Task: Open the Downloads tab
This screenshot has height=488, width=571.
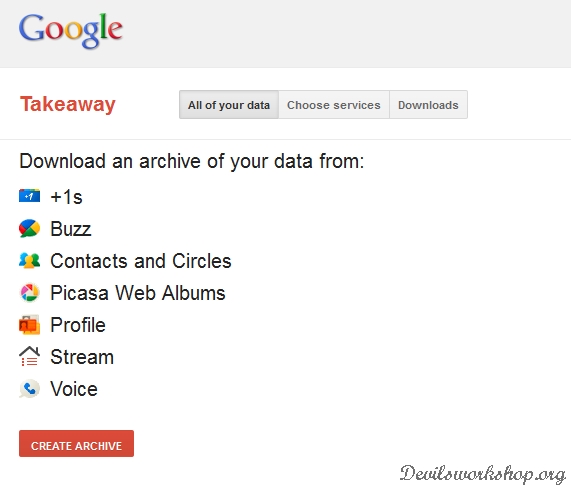Action: 428,105
